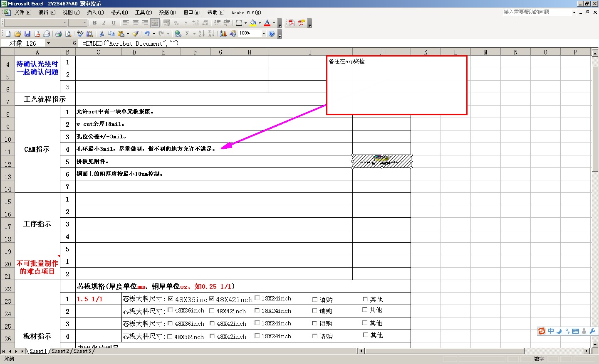Select row header 10
This screenshot has height=364, width=599.
pyautogui.click(x=8, y=136)
